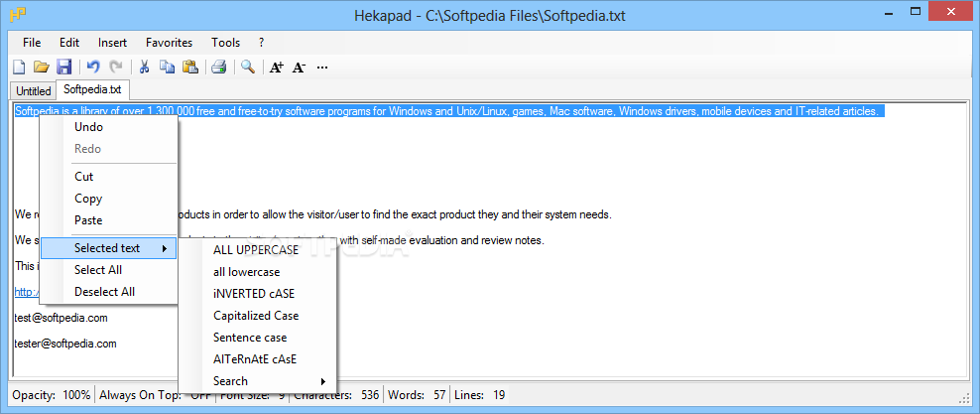980x414 pixels.
Task: Switch to the Untitled tab
Action: [34, 90]
